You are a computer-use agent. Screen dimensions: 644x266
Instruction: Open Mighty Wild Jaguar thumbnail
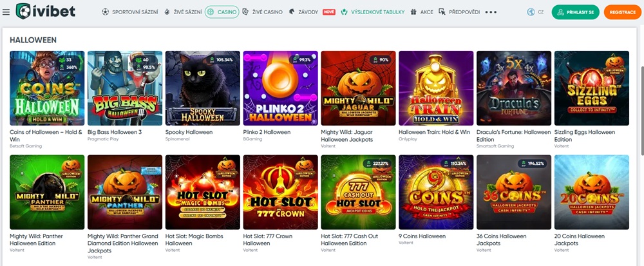359,88
